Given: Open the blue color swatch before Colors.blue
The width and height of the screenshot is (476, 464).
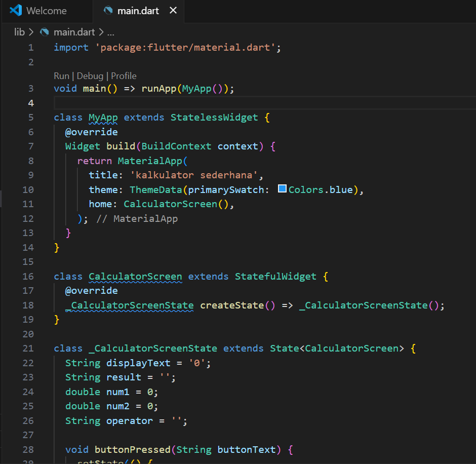Looking at the screenshot, I should point(283,189).
